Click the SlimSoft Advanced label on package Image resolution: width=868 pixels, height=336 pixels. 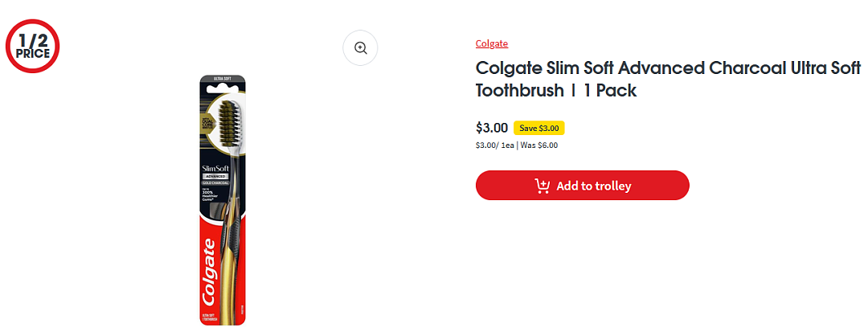tap(213, 170)
